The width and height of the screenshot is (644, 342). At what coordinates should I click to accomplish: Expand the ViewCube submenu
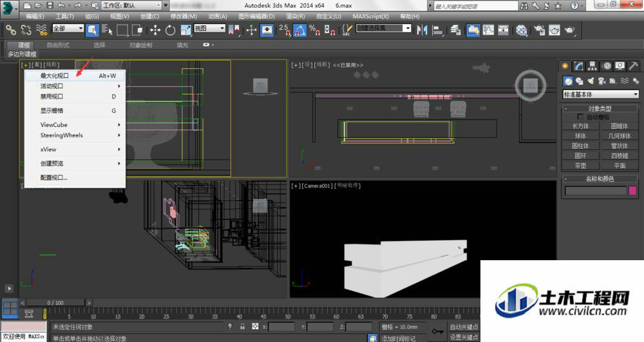pyautogui.click(x=75, y=125)
